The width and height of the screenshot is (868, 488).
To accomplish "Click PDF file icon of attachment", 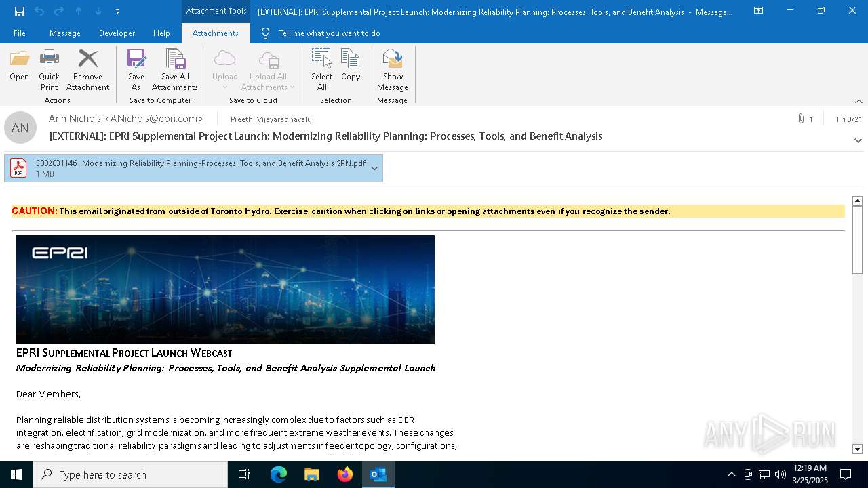I will coord(18,167).
